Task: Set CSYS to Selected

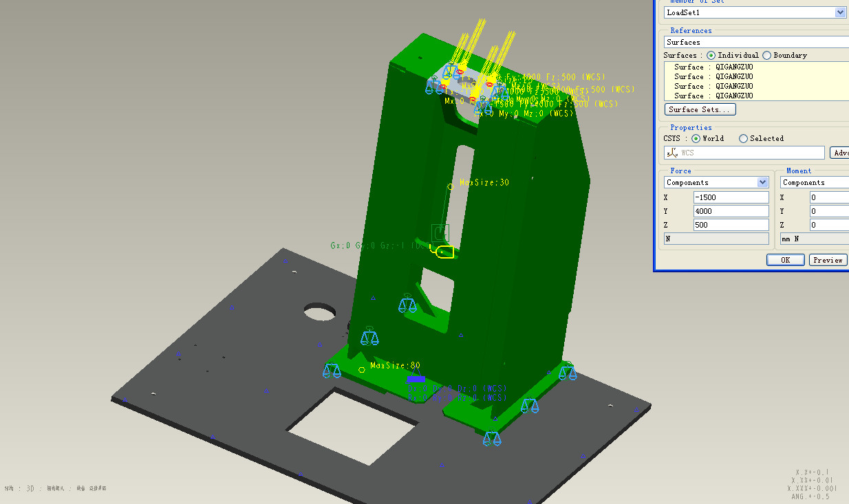Action: click(x=743, y=138)
